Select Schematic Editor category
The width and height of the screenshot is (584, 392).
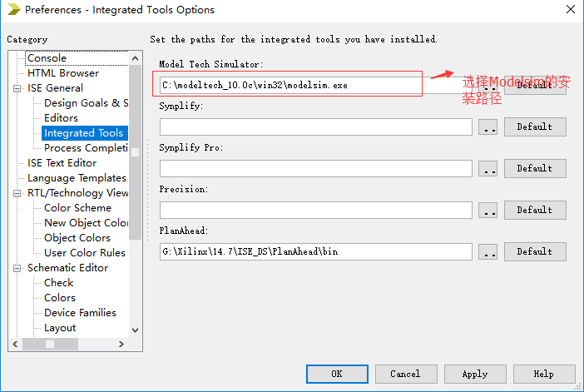(x=67, y=268)
